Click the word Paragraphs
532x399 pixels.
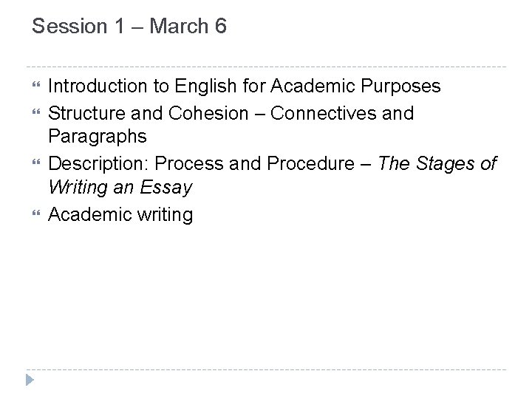coord(97,138)
